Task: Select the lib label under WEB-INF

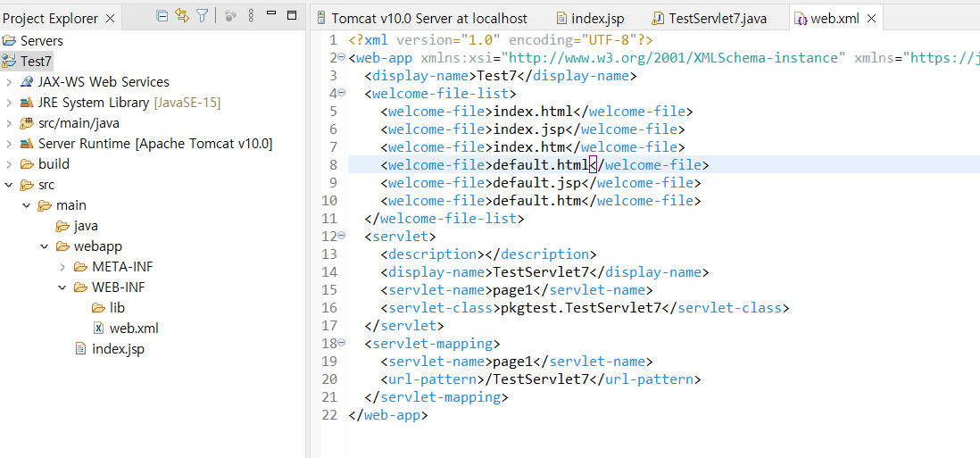Action: pos(118,307)
